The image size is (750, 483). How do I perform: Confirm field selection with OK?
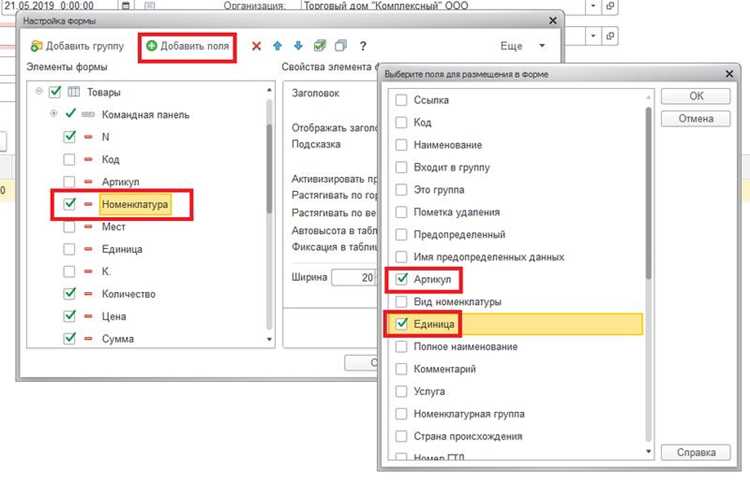(696, 96)
